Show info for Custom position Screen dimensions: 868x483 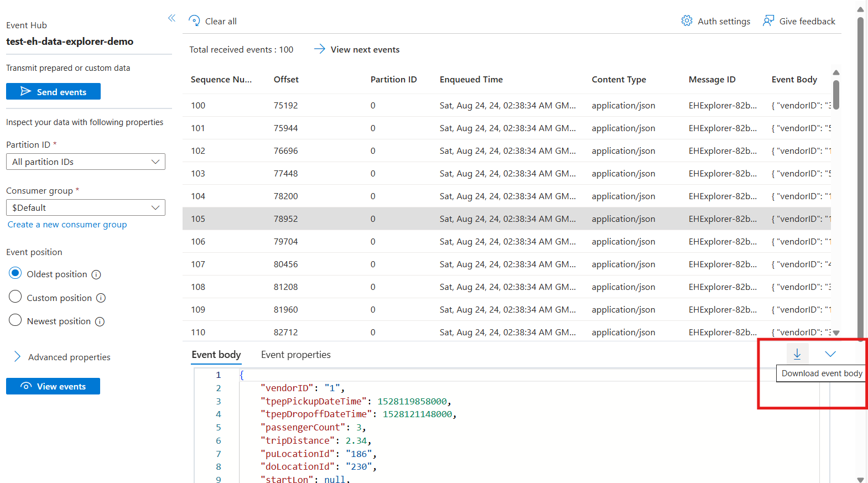[x=101, y=298]
